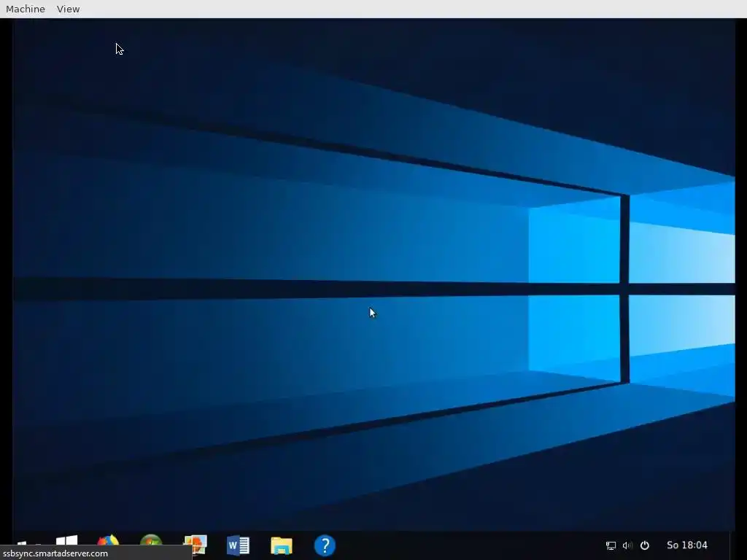Viewport: 747px width, 560px height.
Task: Click the network tray icon
Action: click(611, 545)
